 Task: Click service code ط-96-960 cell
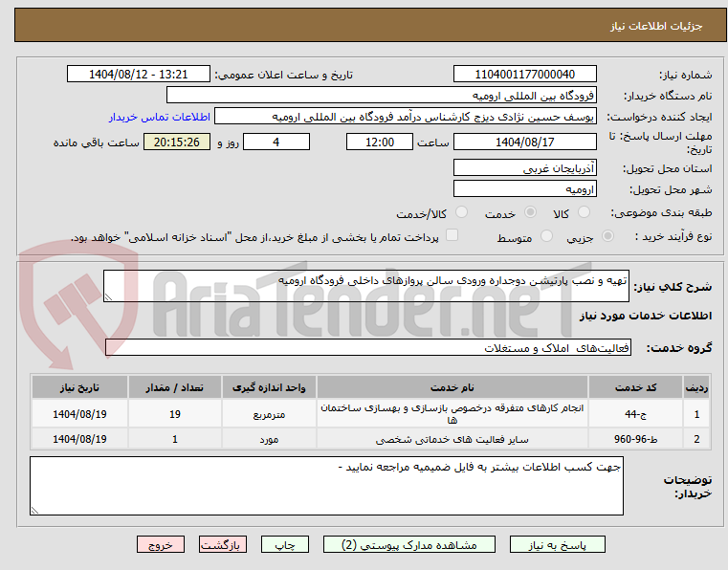(635, 439)
